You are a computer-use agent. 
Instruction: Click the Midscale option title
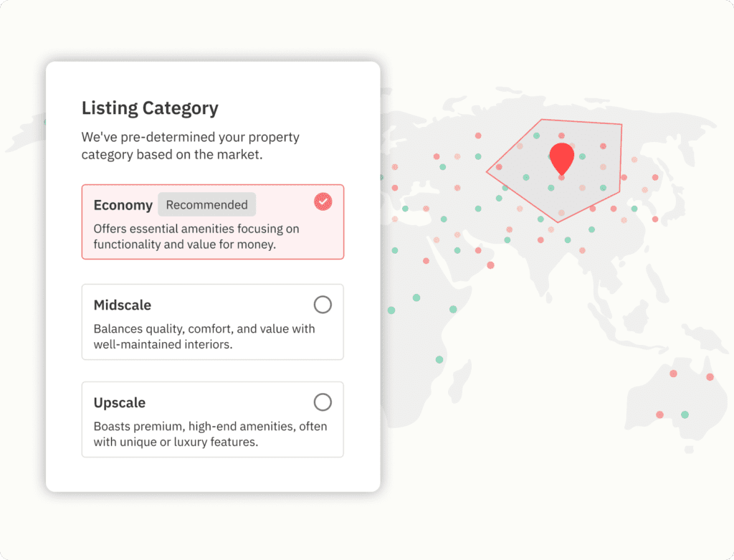[123, 305]
